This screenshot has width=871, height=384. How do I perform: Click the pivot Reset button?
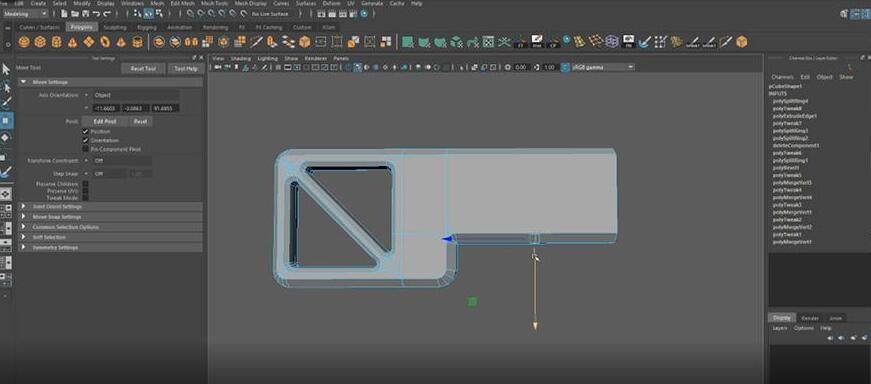pos(141,121)
